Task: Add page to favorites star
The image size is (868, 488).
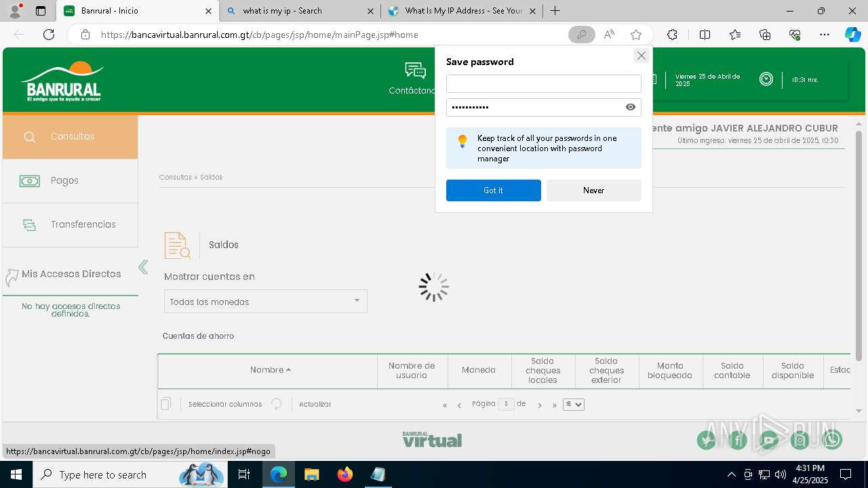Action: tap(636, 35)
